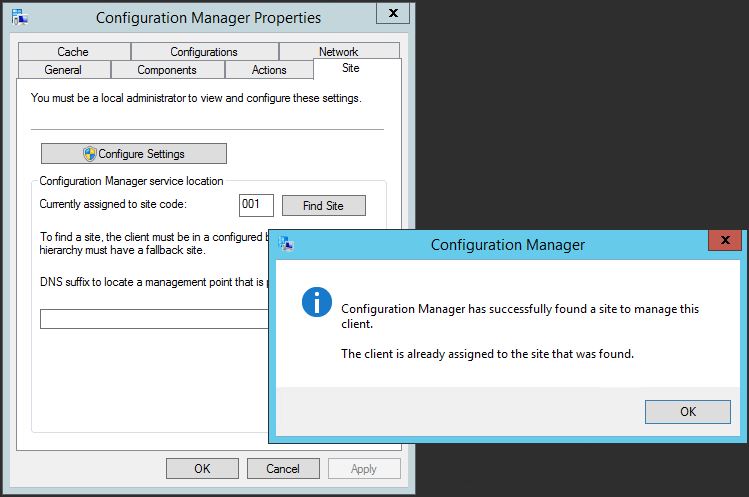Close the Configuration Manager Properties window
749x497 pixels.
(x=393, y=13)
